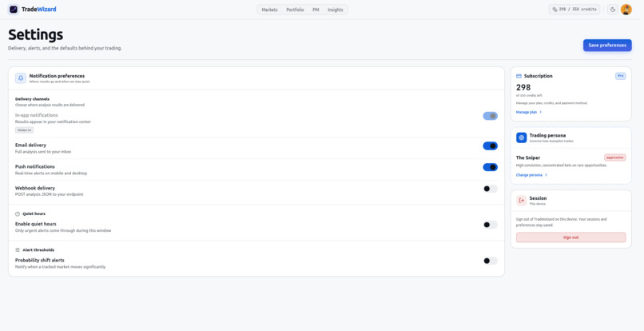Screen dimensions: 644x331
Task: Toggle dark mode moon icon
Action: [x=613, y=10]
